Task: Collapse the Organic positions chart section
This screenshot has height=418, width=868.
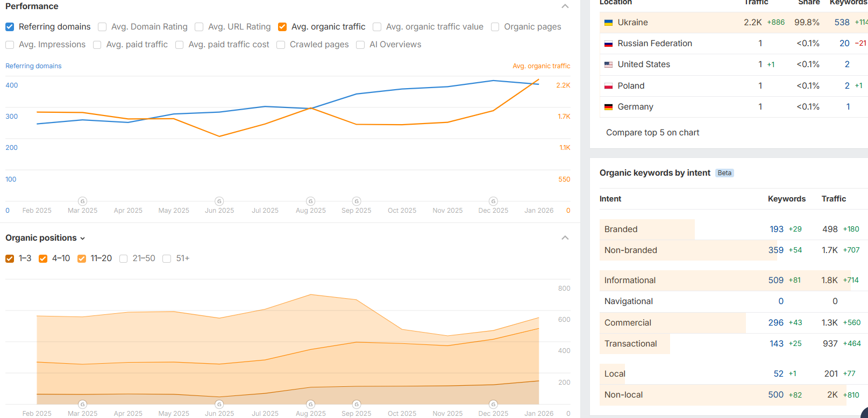Action: point(565,238)
